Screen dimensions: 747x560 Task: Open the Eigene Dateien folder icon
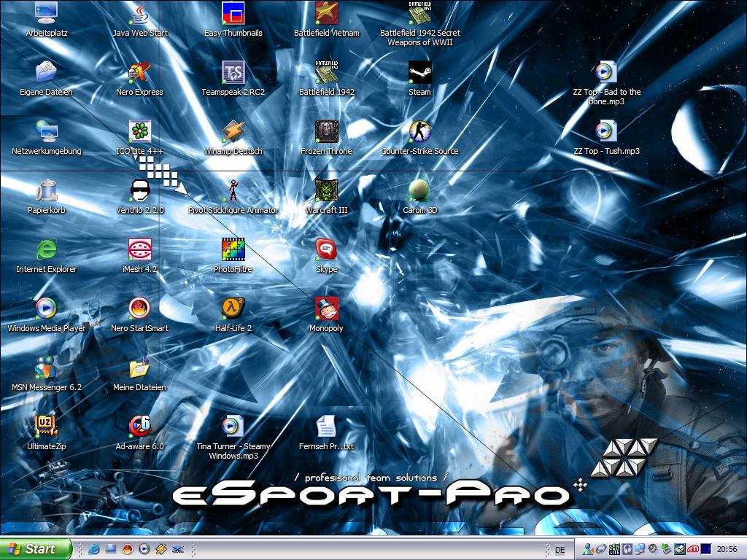[x=46, y=79]
